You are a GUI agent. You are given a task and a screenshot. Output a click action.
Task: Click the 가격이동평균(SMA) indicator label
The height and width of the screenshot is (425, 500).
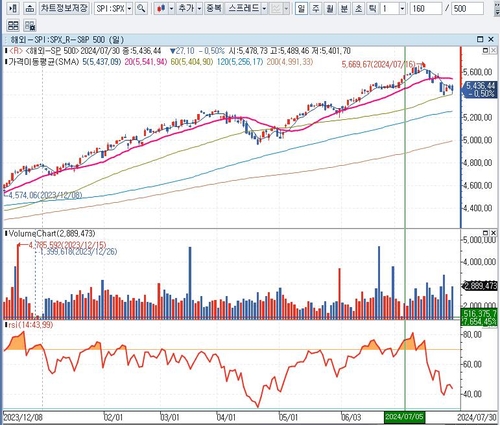[x=44, y=62]
